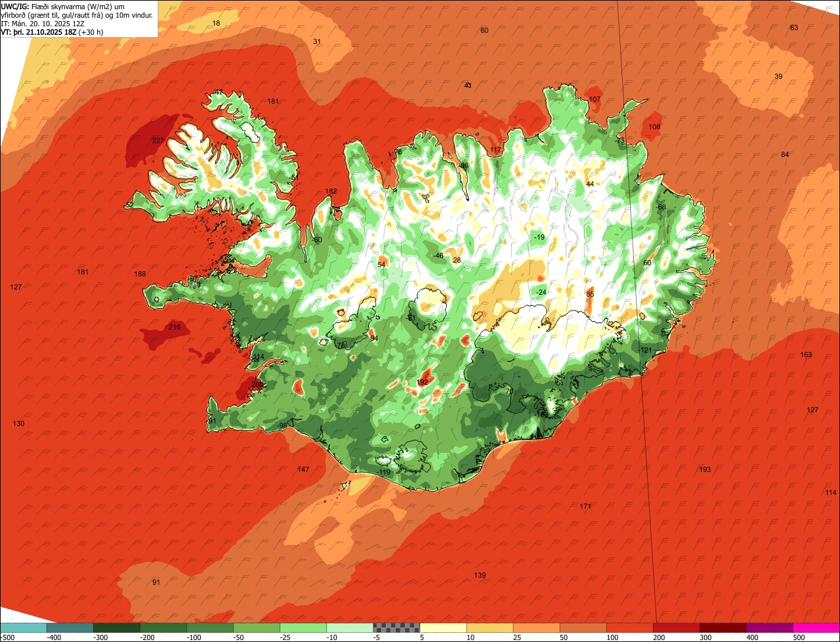Click the legend swatch between -500 and -400
The height and width of the screenshot is (642, 840).
tap(23, 628)
